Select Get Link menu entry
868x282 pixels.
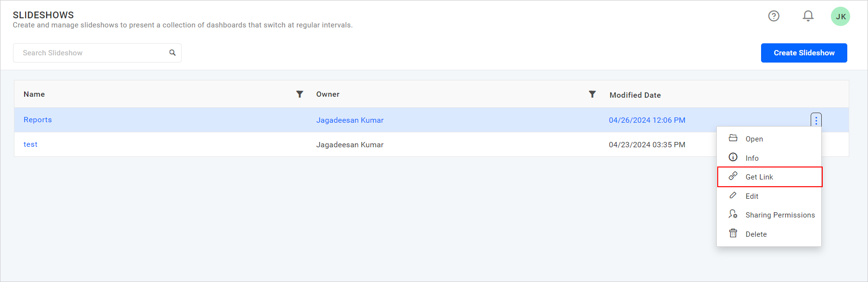pos(770,177)
